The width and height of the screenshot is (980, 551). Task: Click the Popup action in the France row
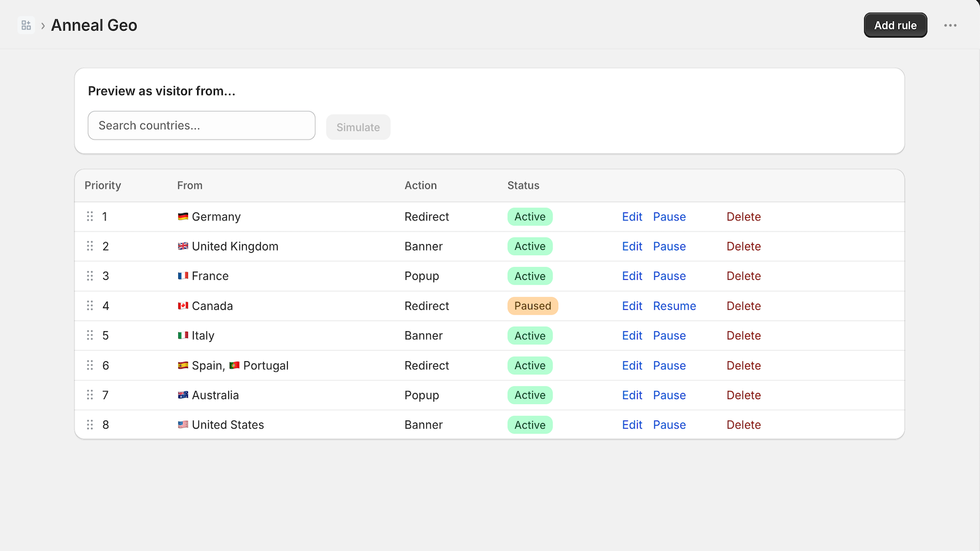coord(421,276)
